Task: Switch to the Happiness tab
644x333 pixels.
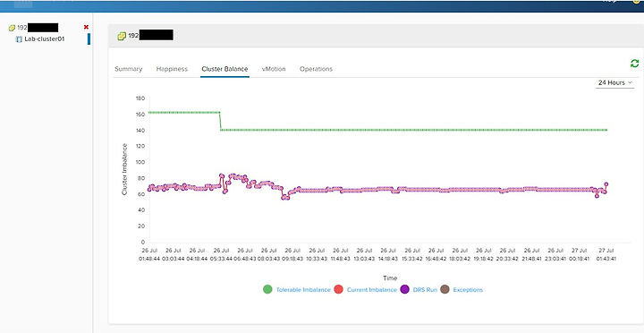Action: click(172, 69)
